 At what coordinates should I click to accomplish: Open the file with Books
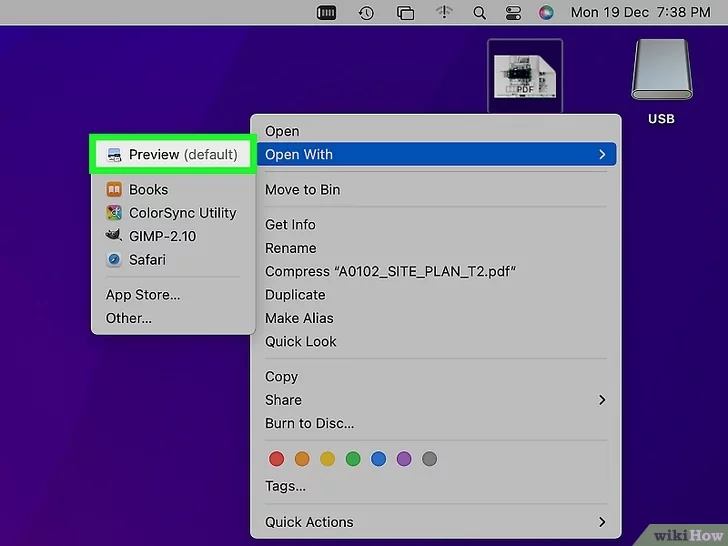(173, 189)
